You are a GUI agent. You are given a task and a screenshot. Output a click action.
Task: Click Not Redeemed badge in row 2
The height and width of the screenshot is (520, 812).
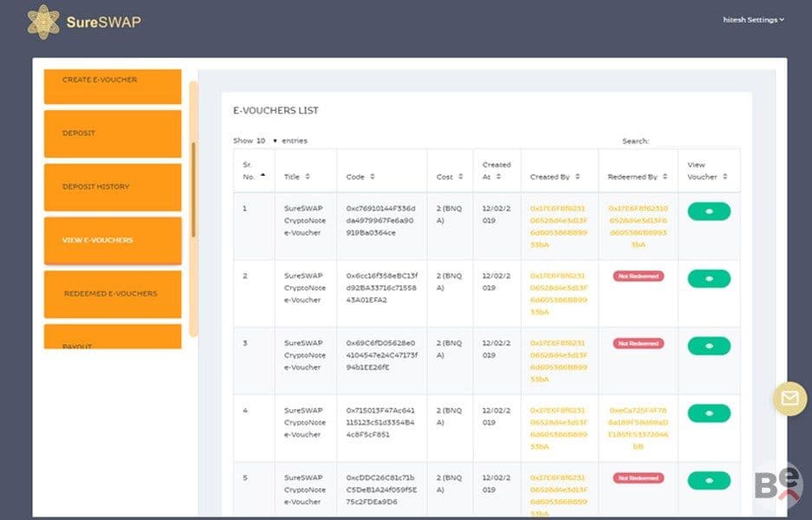tap(638, 276)
